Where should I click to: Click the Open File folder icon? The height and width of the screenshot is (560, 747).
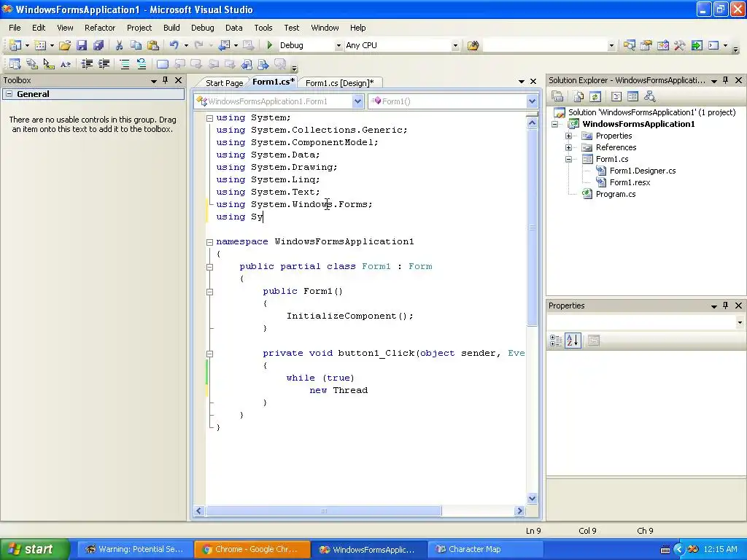pyautogui.click(x=65, y=45)
